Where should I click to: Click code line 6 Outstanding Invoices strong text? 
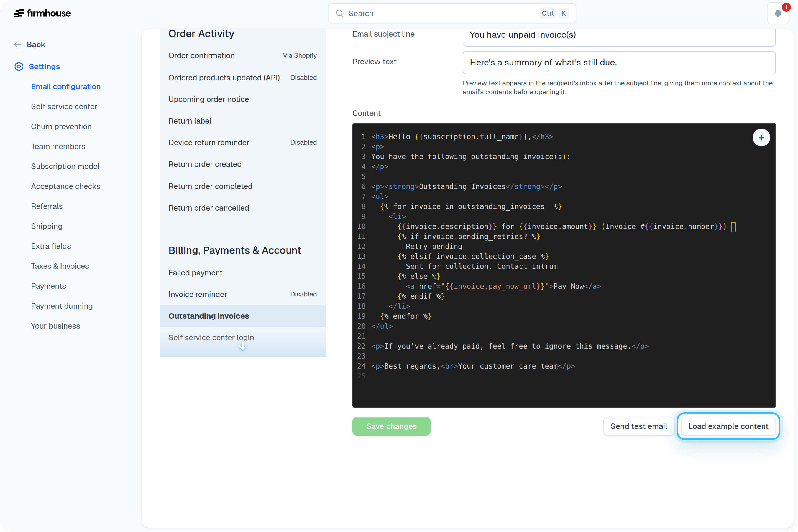pyautogui.click(x=467, y=186)
